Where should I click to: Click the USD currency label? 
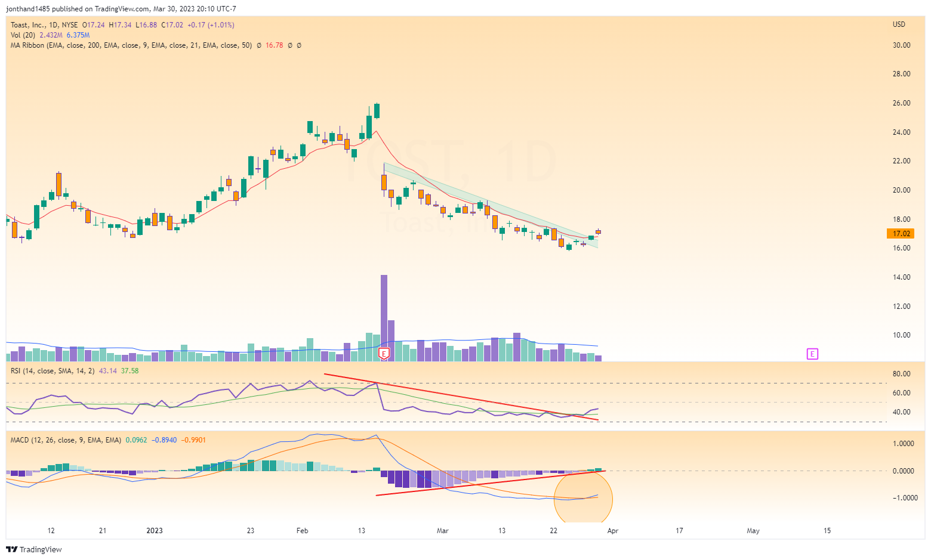point(899,24)
